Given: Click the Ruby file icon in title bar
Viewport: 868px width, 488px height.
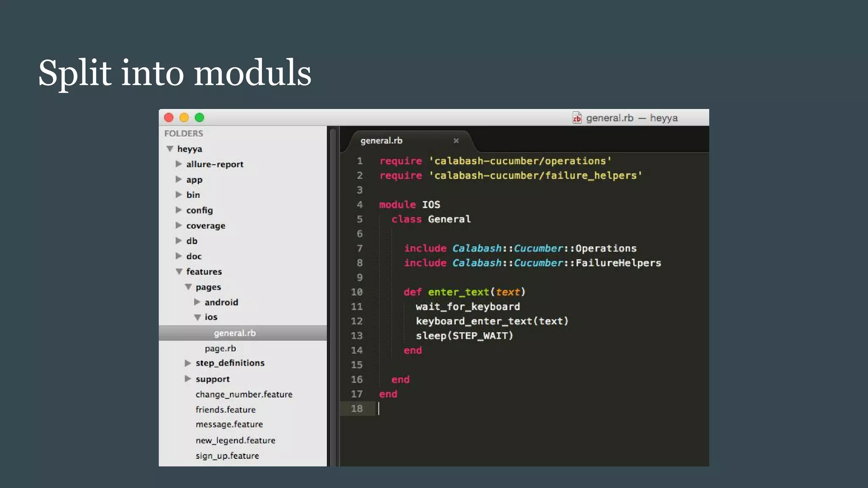Looking at the screenshot, I should tap(577, 118).
